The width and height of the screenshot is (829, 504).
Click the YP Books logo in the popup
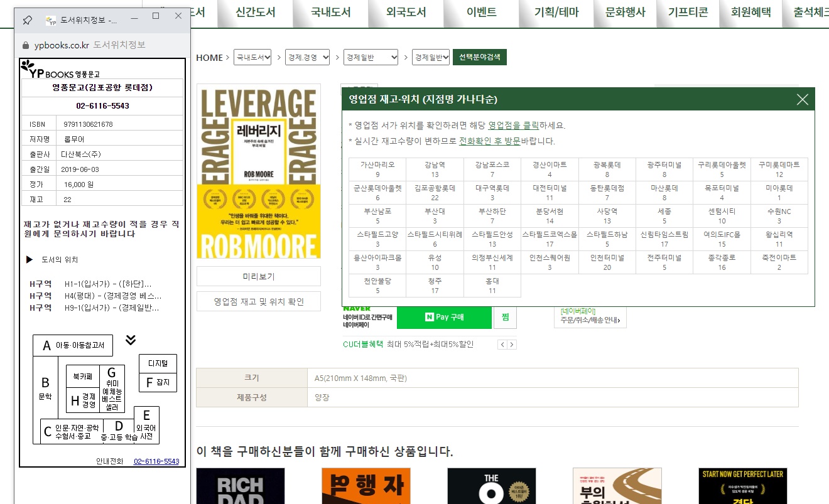pos(60,70)
